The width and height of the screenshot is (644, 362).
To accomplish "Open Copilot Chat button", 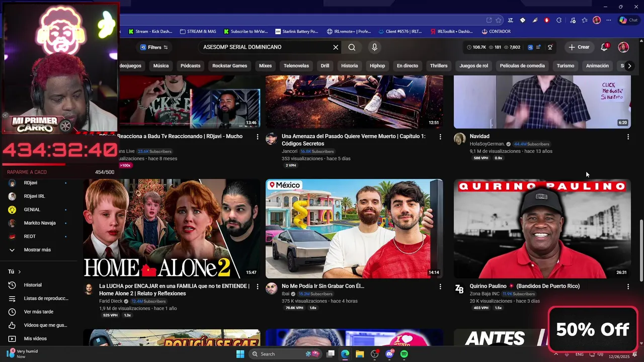I will 629,20.
